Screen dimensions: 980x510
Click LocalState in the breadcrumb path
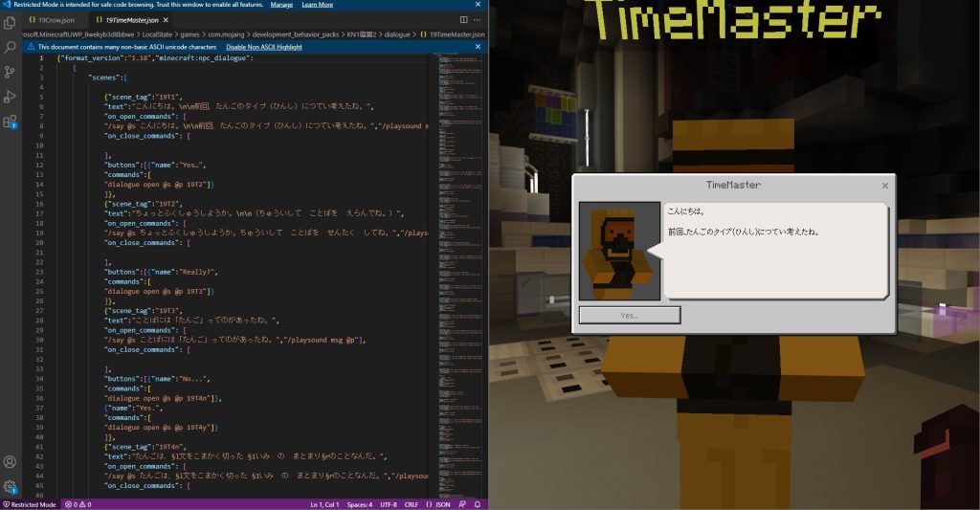pyautogui.click(x=157, y=34)
